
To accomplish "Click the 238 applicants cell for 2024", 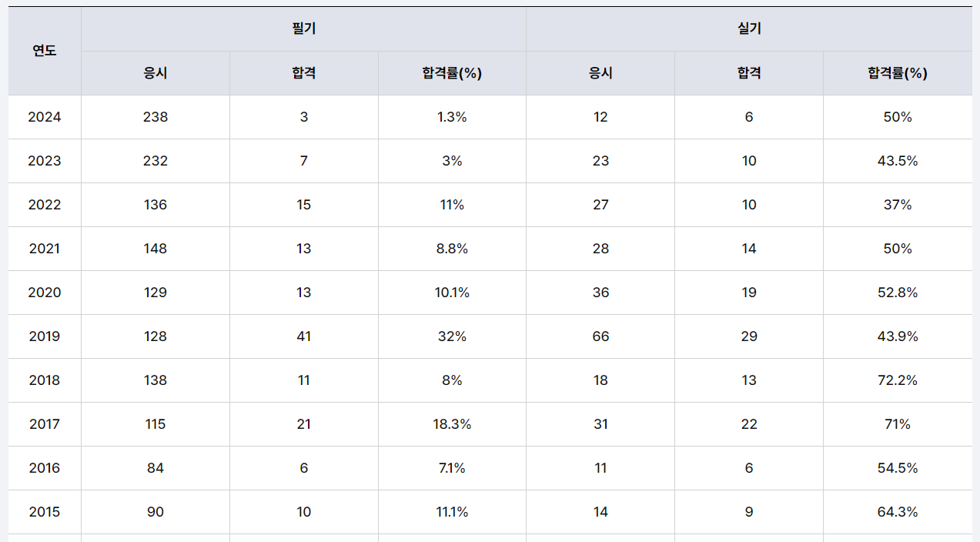I will click(156, 117).
